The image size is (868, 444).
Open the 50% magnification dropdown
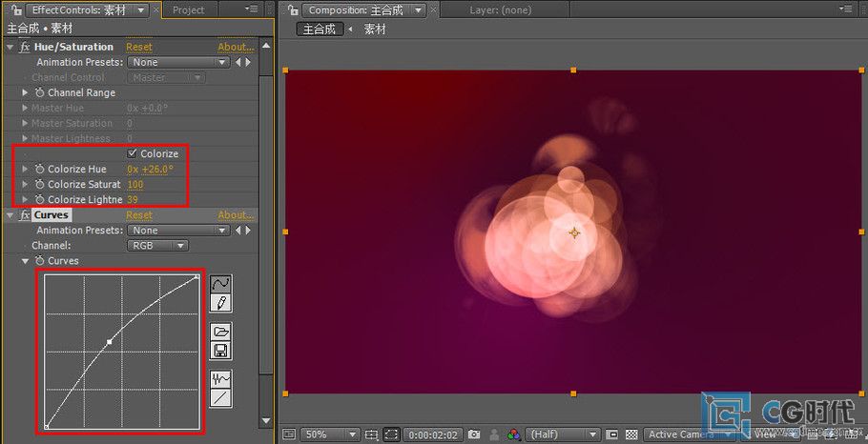(x=330, y=434)
